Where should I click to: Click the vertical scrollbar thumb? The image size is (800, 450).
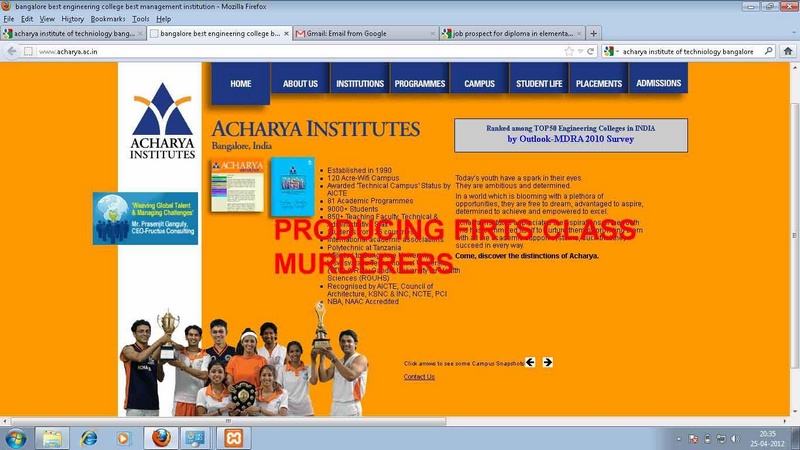[794, 235]
